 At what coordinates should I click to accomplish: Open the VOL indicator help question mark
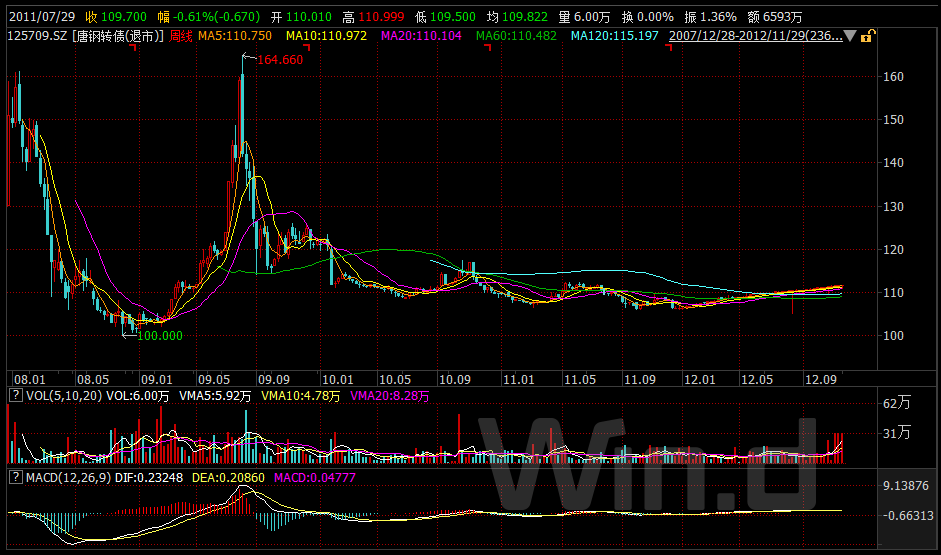tap(14, 397)
